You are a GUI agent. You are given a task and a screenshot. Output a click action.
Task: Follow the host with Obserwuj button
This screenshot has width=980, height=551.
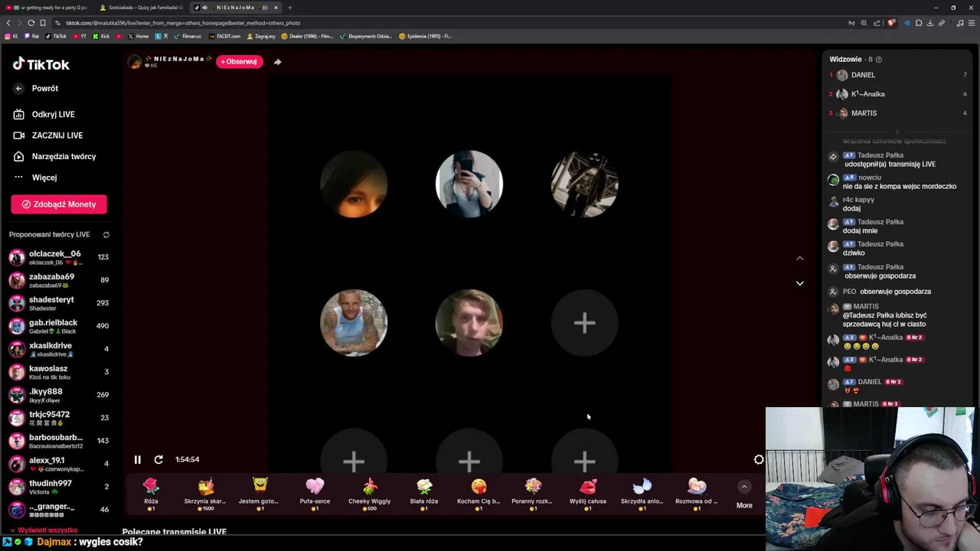tap(239, 61)
